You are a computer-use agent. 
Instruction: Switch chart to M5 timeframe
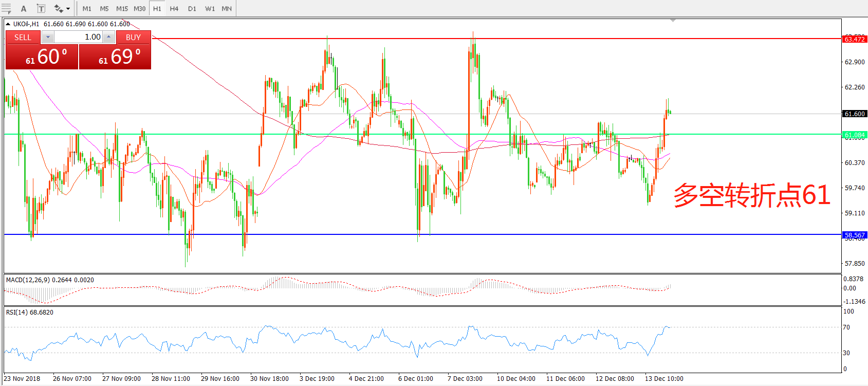point(104,9)
